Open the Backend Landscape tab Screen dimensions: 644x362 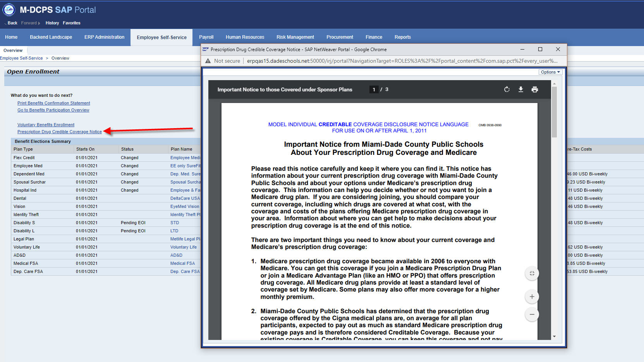(x=51, y=37)
